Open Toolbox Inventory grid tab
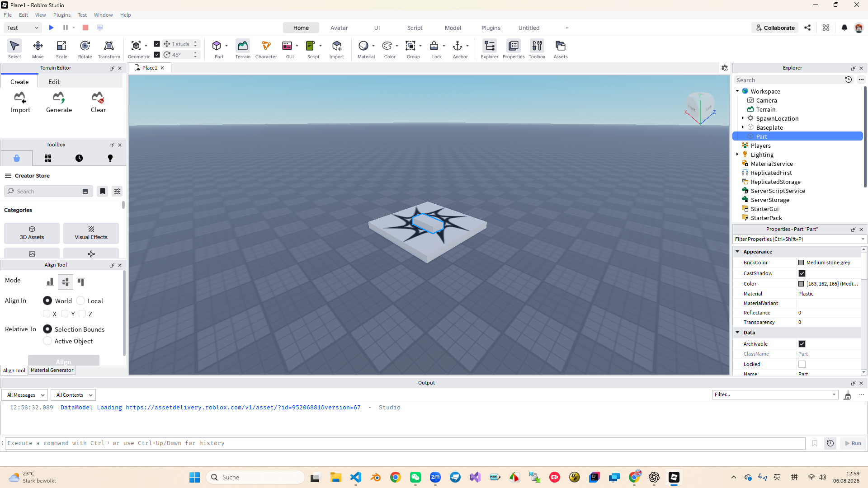This screenshot has width=868, height=488. coord(48,158)
